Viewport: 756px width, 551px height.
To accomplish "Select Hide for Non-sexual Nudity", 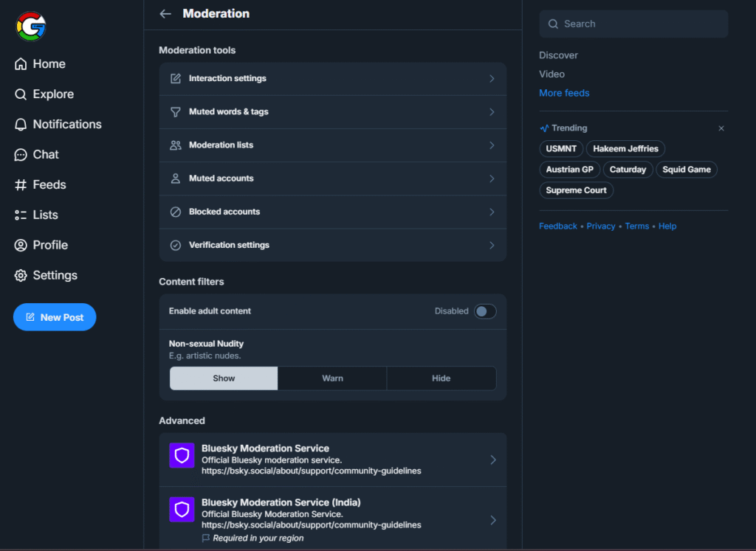I will pyautogui.click(x=441, y=378).
